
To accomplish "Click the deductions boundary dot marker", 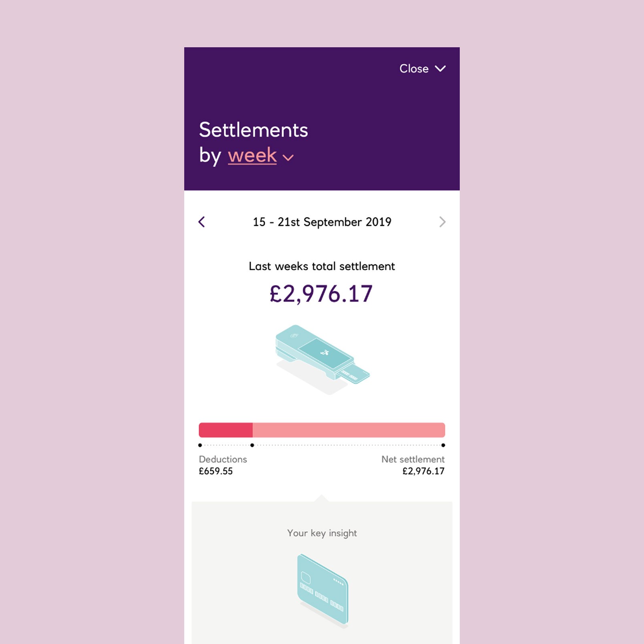I will pyautogui.click(x=252, y=445).
